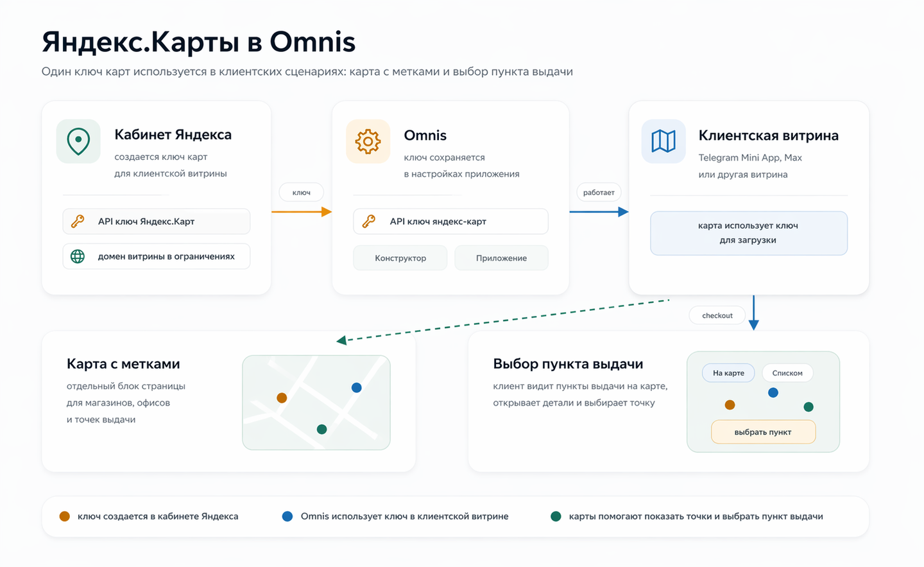This screenshot has width=924, height=567.
Task: Switch to the Списком view
Action: coord(787,372)
